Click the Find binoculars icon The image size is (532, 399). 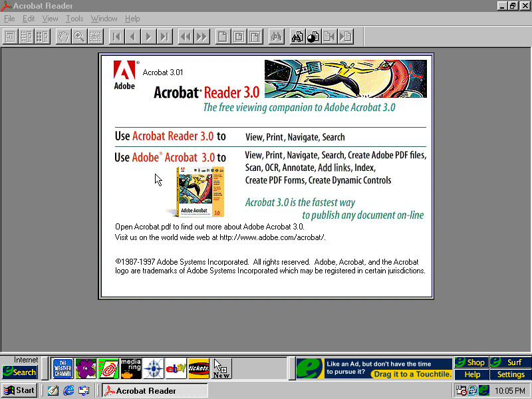point(276,37)
